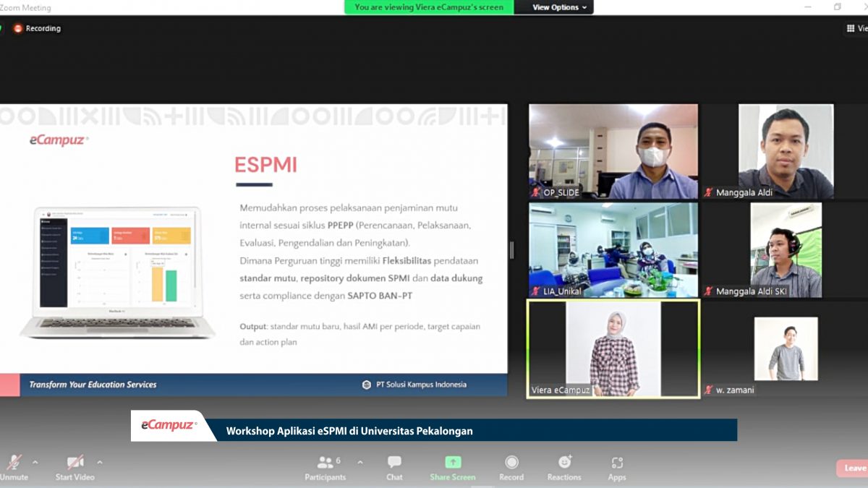
Task: Click the green 'You are viewing Viera eCampuz's screen' banner
Action: [430, 7]
